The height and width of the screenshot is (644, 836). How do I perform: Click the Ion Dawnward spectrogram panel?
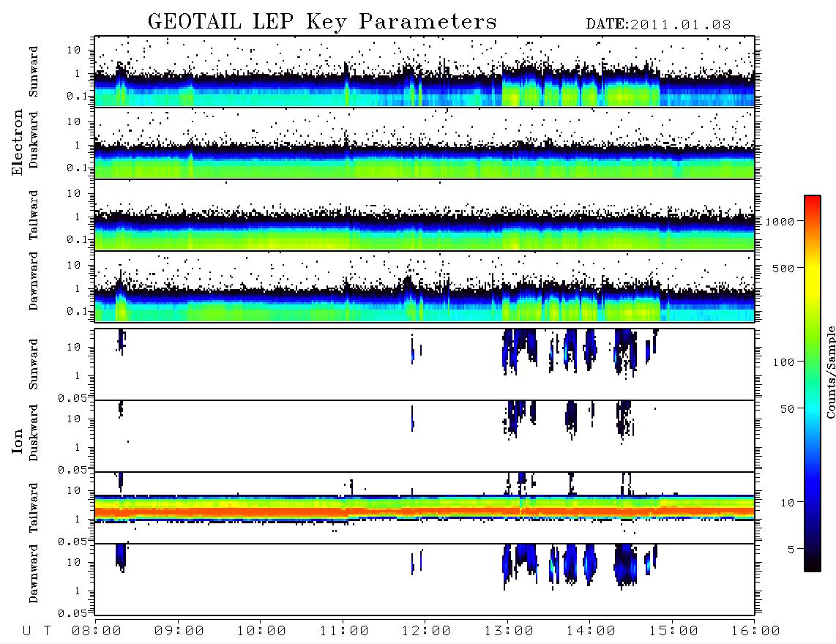(425, 579)
